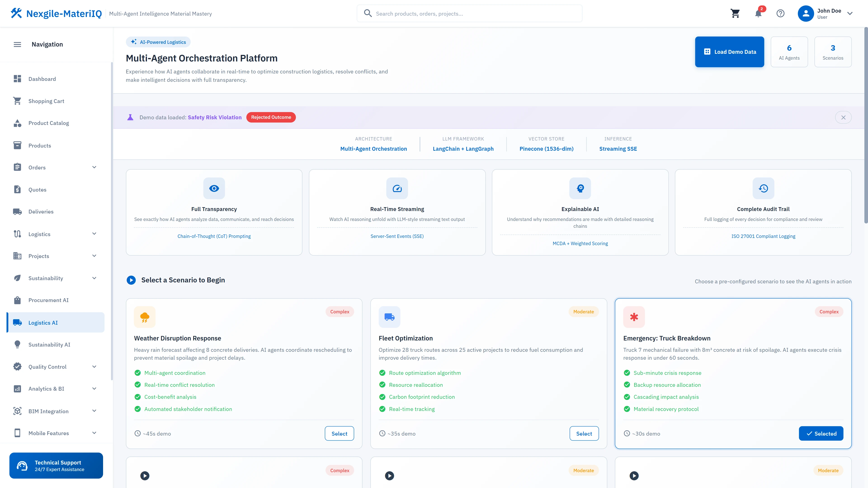The width and height of the screenshot is (868, 488).
Task: Select the Fleet Optimization scenario
Action: pyautogui.click(x=584, y=434)
